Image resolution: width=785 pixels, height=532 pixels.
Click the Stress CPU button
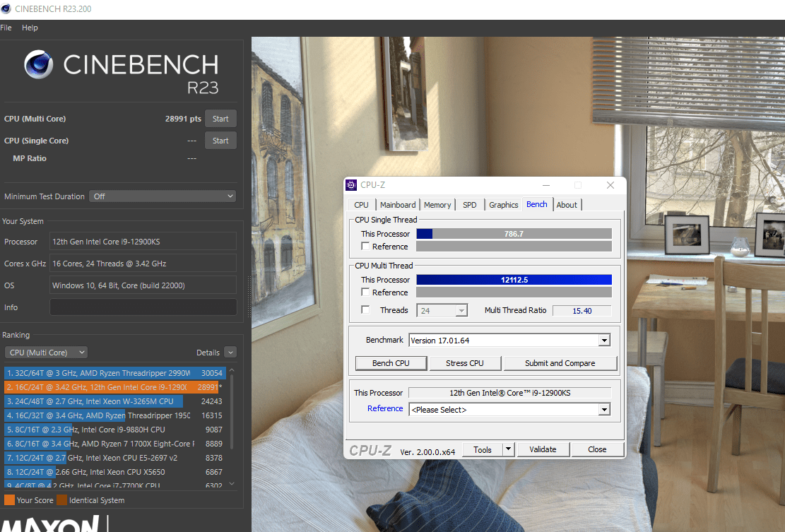(x=465, y=363)
